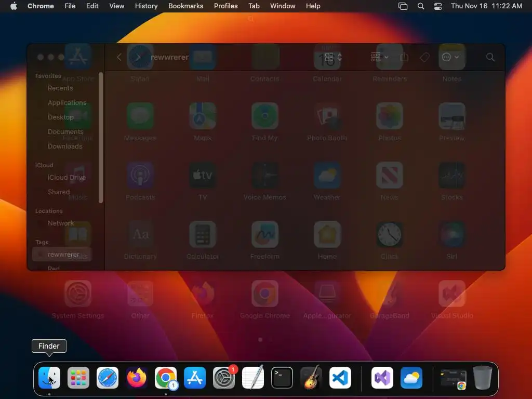Click the Google Chrome Dock icon
The image size is (532, 399).
click(x=166, y=378)
